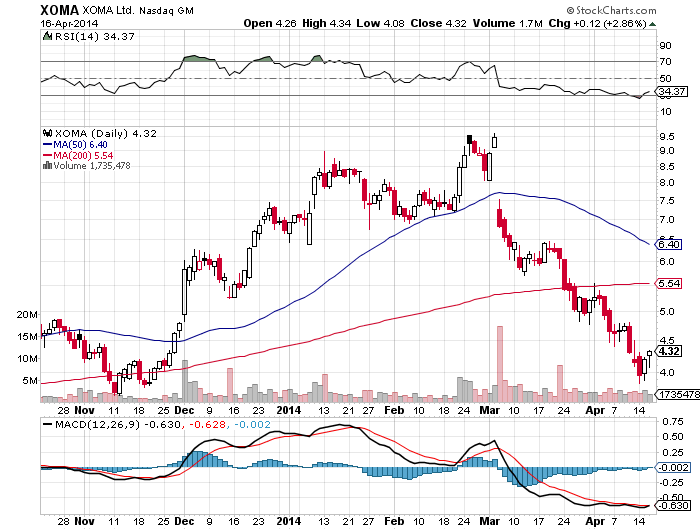Click the RSI(14) 34.37 legend label
The height and width of the screenshot is (530, 700).
[x=95, y=37]
